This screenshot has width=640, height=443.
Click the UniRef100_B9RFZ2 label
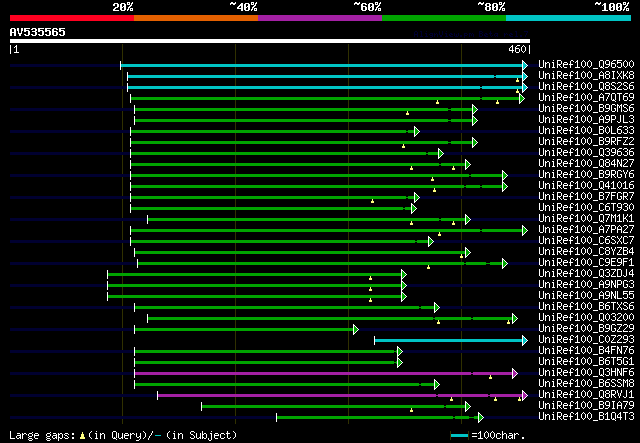tap(586, 142)
